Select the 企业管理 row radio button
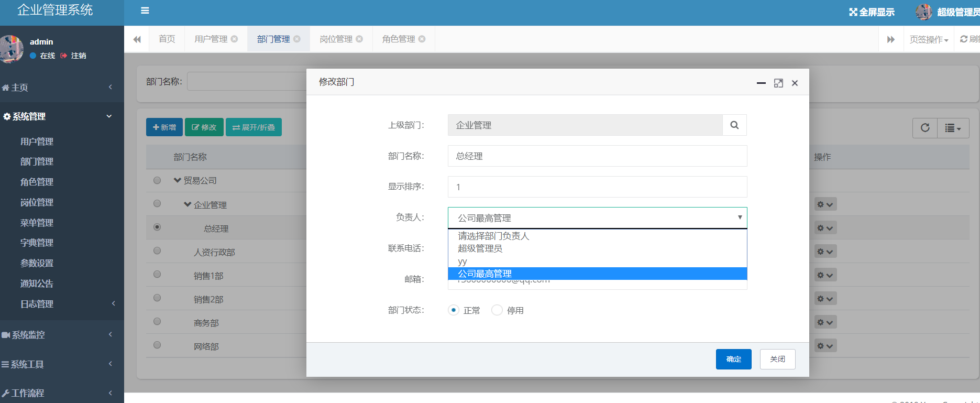 (x=157, y=203)
